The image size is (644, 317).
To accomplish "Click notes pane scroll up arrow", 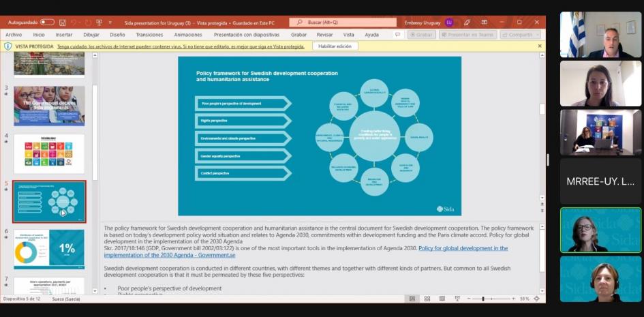I will (x=542, y=226).
